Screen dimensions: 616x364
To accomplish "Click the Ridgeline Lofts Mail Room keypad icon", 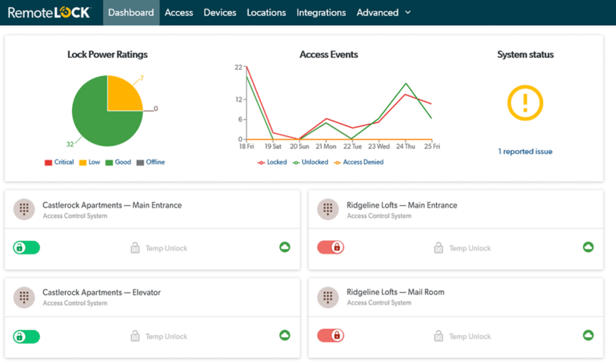I will (328, 297).
